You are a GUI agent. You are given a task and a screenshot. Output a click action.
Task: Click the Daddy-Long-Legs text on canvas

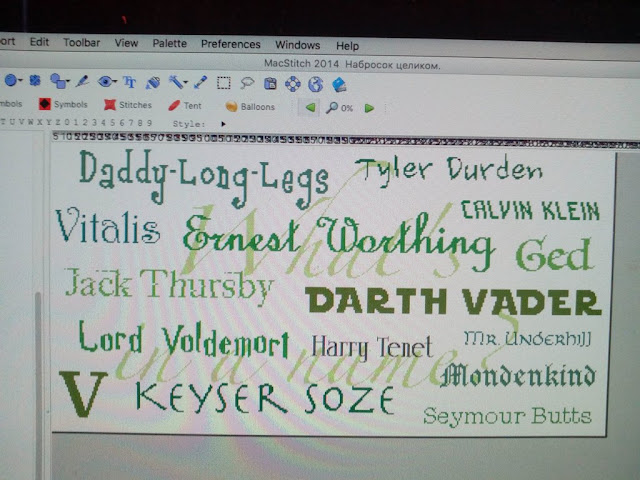[x=204, y=178]
